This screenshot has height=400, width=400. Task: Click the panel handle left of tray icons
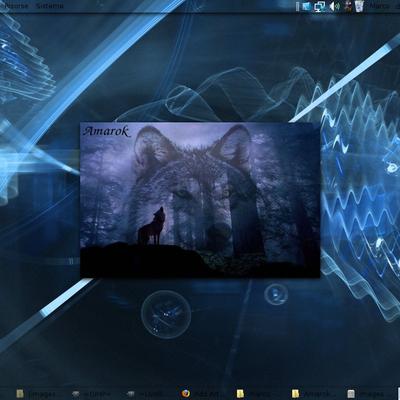(x=297, y=6)
